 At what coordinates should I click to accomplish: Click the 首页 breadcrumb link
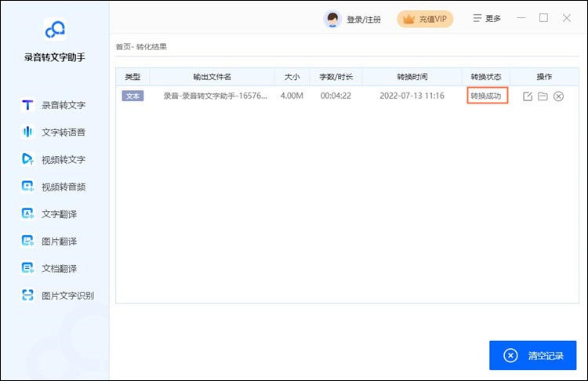pos(123,47)
